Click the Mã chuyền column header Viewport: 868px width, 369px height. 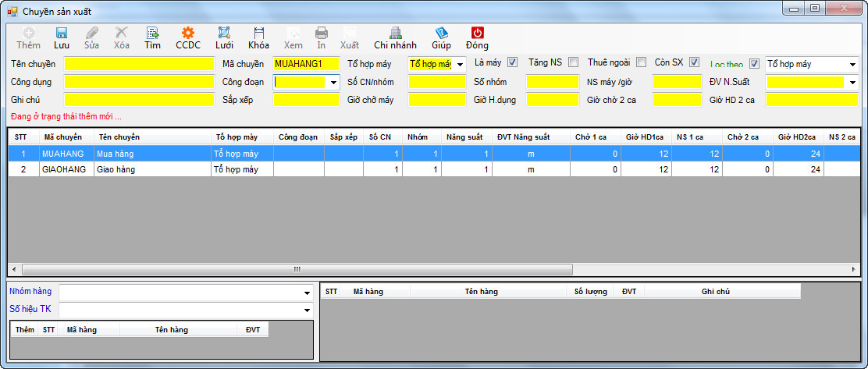pyautogui.click(x=66, y=137)
